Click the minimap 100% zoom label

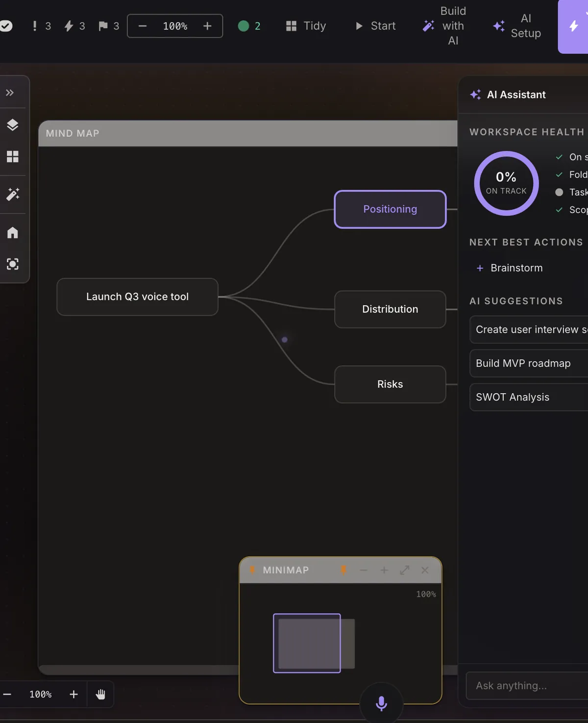click(x=426, y=594)
